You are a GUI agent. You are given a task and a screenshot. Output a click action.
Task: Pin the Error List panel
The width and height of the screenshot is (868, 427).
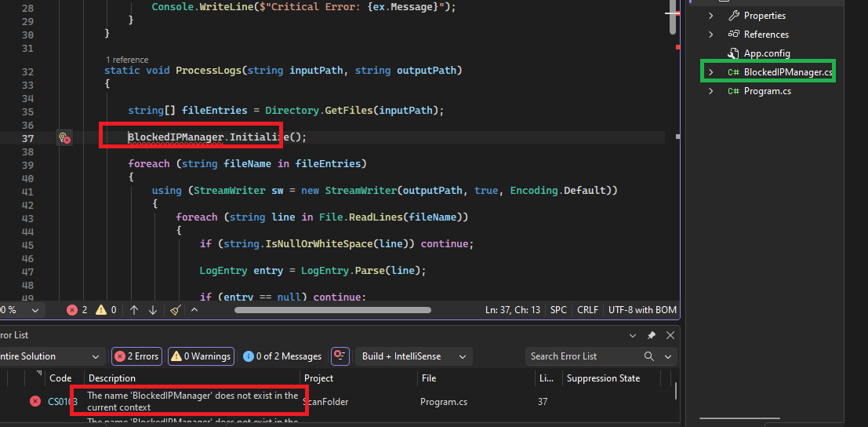click(652, 336)
